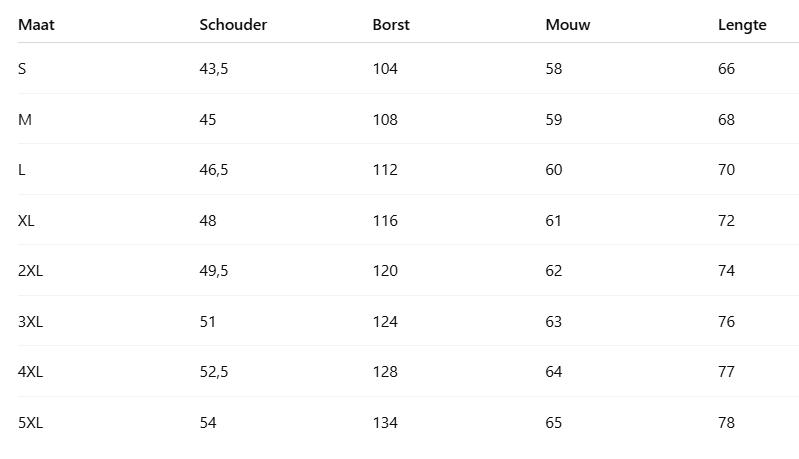Click sleeve value 64 in 4XL row
799x459 pixels.
click(x=554, y=372)
